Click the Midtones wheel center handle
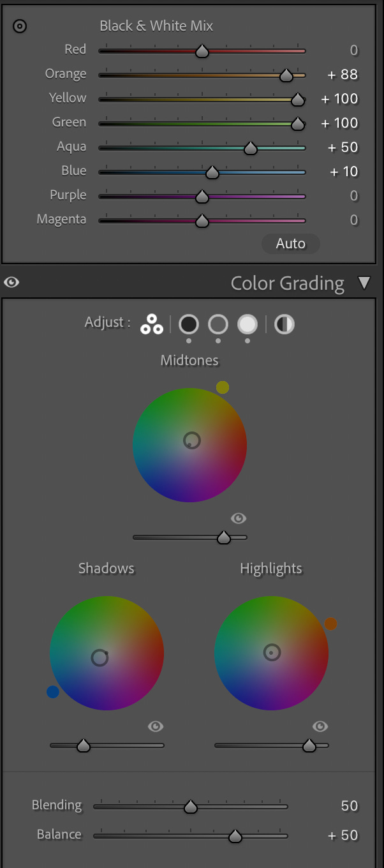This screenshot has height=868, width=384. coord(191,440)
